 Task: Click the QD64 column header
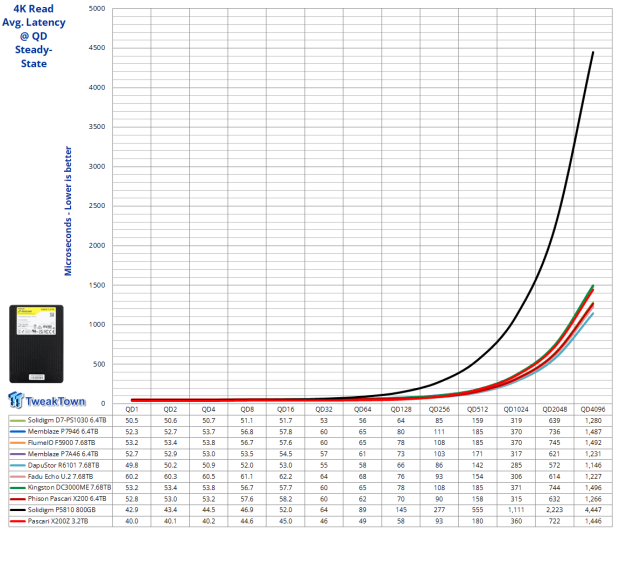[363, 409]
